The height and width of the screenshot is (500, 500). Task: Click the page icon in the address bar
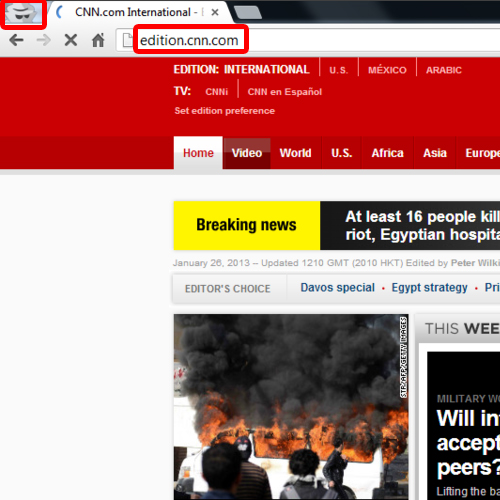(128, 40)
